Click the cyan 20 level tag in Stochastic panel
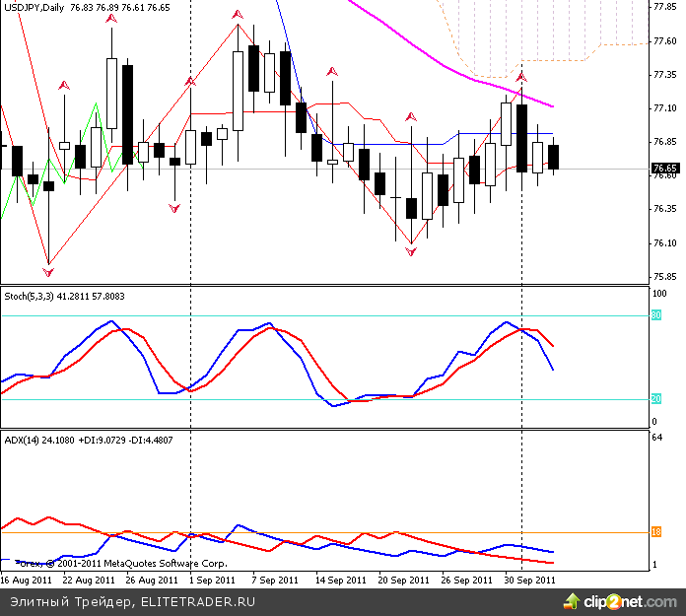This screenshot has width=686, height=616. (x=655, y=399)
